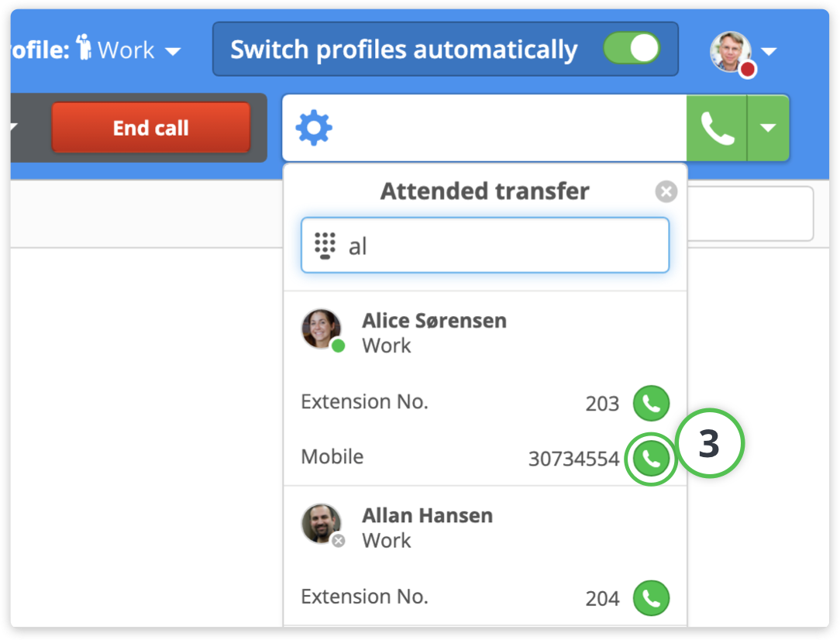This screenshot has height=640, width=840.
Task: Select Alice Sørensen contact name
Action: pos(434,321)
